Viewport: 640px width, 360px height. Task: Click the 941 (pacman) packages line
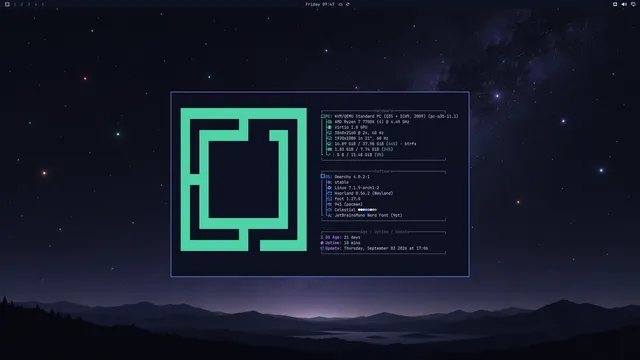click(x=349, y=204)
